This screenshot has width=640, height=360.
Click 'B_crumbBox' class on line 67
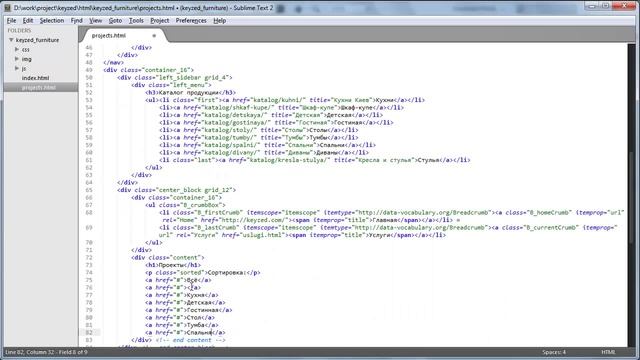pos(202,205)
